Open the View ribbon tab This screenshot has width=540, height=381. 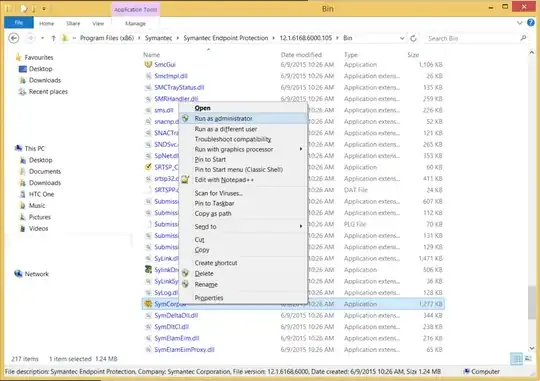[x=98, y=23]
